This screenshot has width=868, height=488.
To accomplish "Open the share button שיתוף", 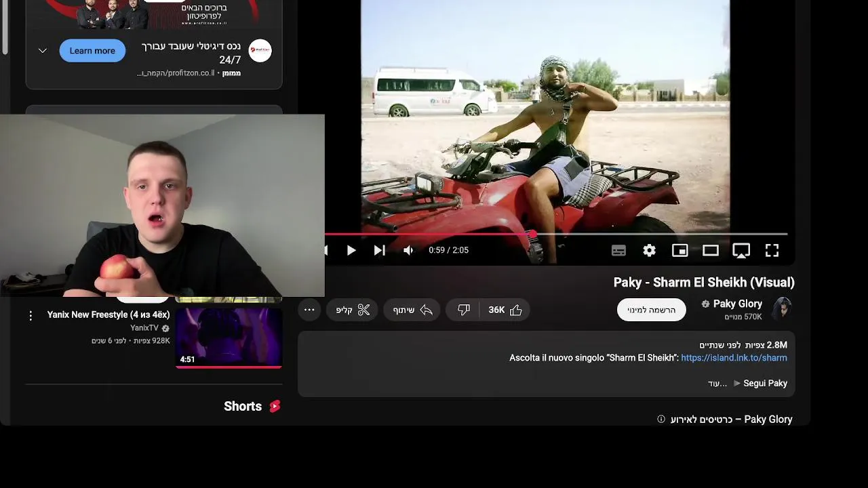I will [x=412, y=310].
